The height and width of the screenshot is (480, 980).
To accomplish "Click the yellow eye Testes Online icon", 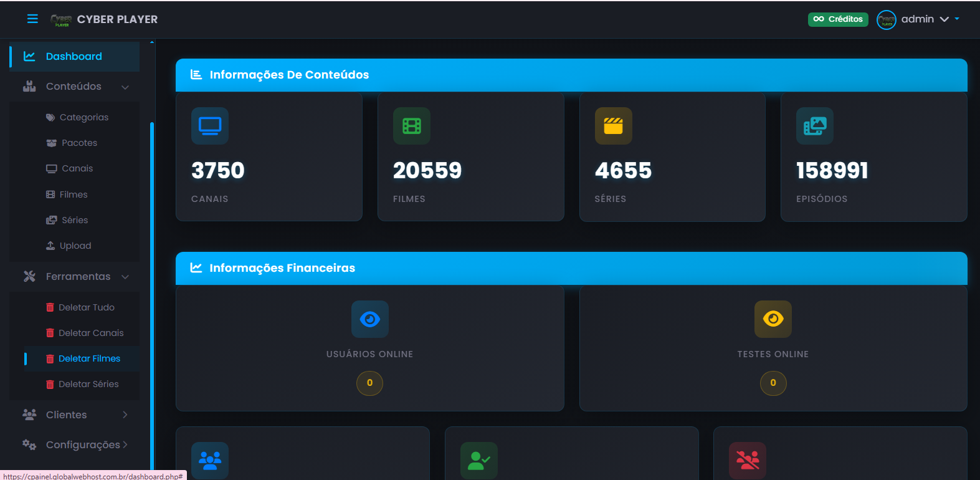I will [773, 319].
